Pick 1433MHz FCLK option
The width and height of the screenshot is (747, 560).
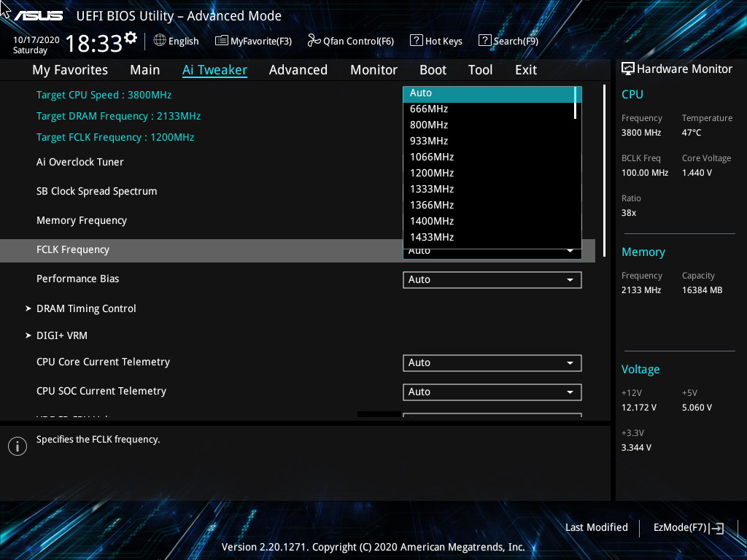(489, 237)
